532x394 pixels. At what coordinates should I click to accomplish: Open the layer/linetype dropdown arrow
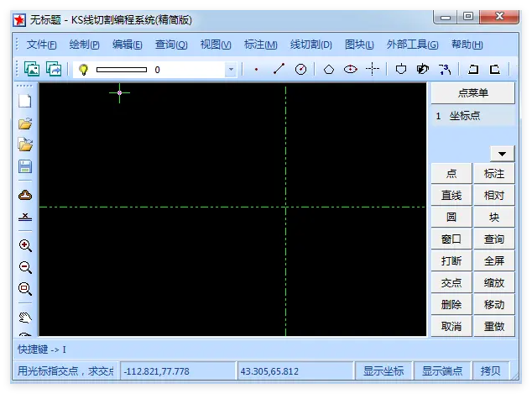pos(231,70)
